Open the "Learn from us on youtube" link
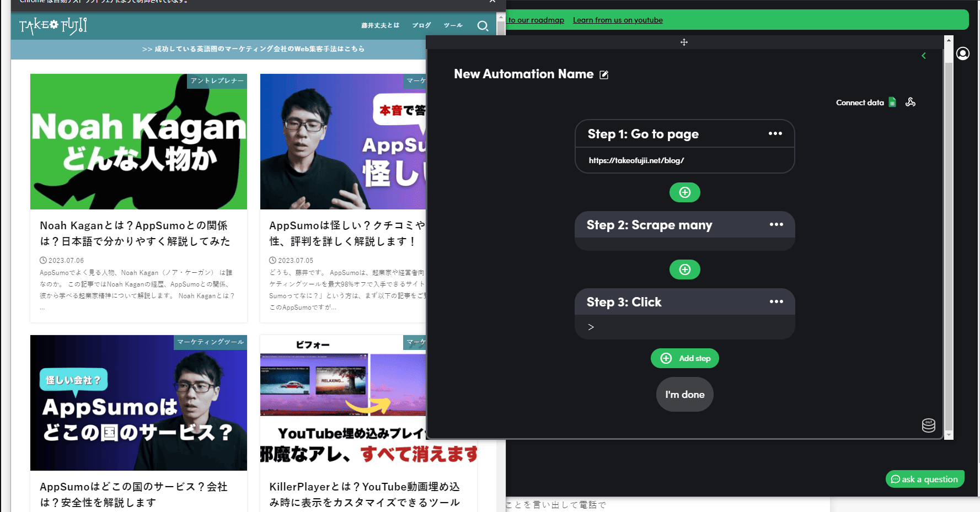This screenshot has width=980, height=512. tap(618, 20)
